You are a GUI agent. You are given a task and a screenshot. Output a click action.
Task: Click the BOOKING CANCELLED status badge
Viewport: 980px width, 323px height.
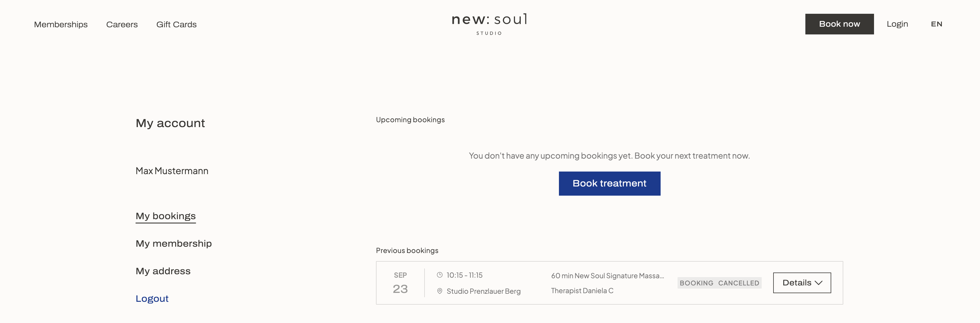click(x=719, y=283)
